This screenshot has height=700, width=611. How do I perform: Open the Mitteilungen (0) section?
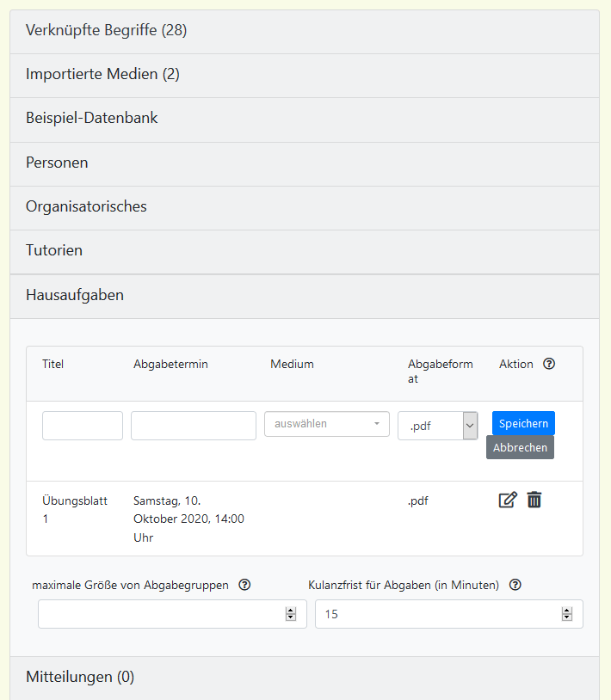point(80,677)
